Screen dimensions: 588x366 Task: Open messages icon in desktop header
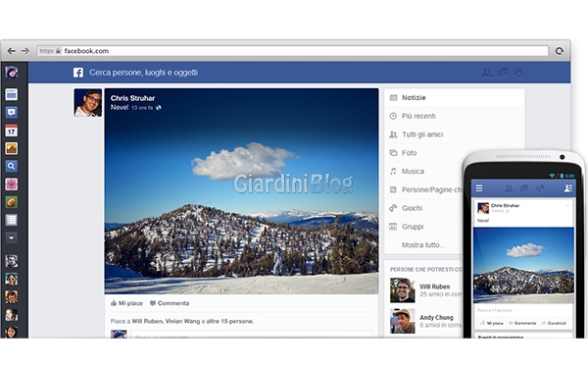(503, 73)
